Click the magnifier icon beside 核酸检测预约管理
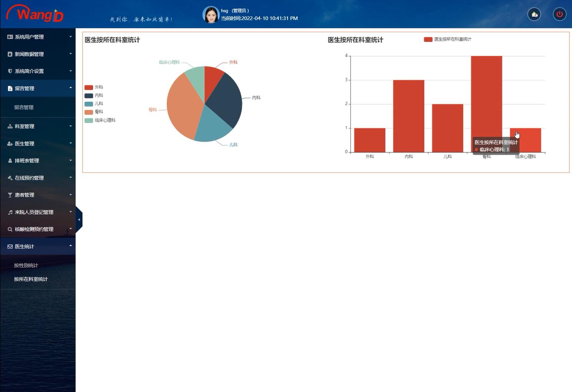 (10, 229)
